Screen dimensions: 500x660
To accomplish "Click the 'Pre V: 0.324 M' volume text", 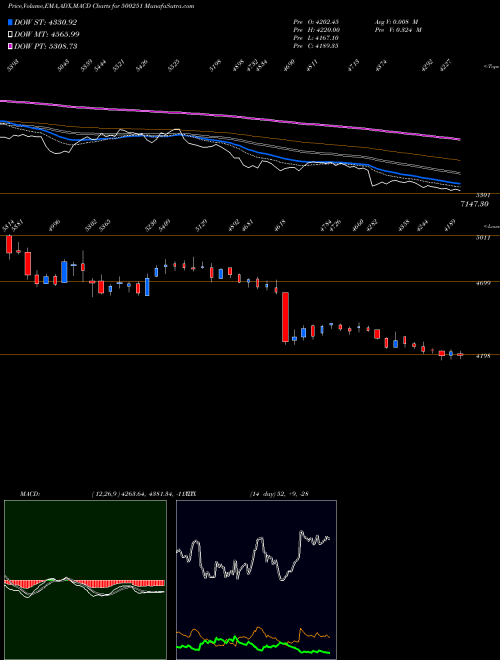I will pos(397,30).
